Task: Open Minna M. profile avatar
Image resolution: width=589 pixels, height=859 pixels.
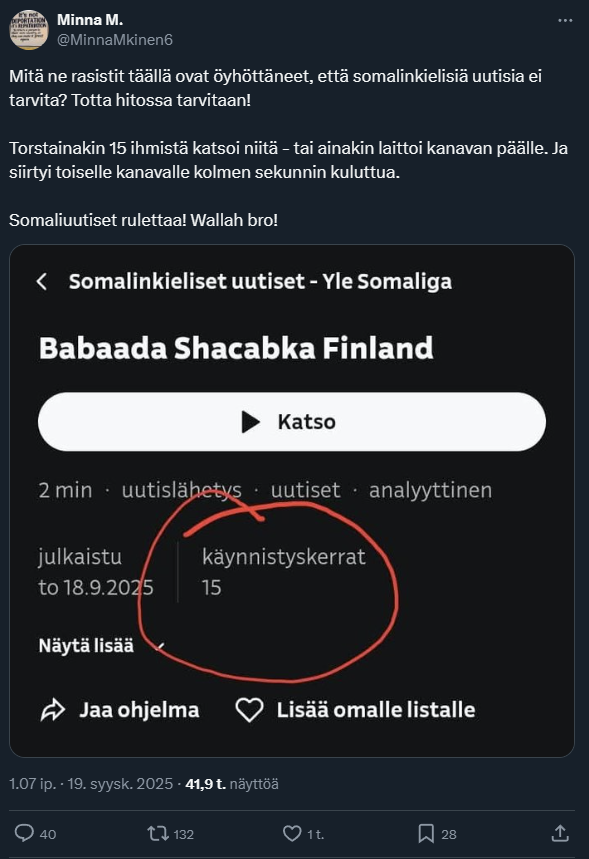Action: [28, 30]
